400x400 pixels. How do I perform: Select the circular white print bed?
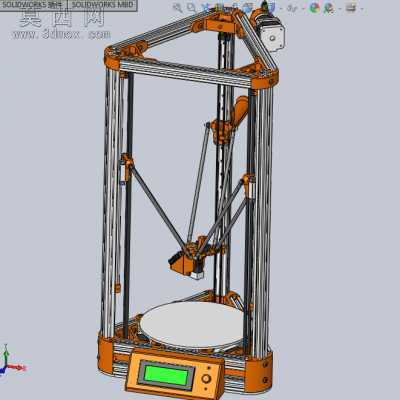(x=193, y=325)
